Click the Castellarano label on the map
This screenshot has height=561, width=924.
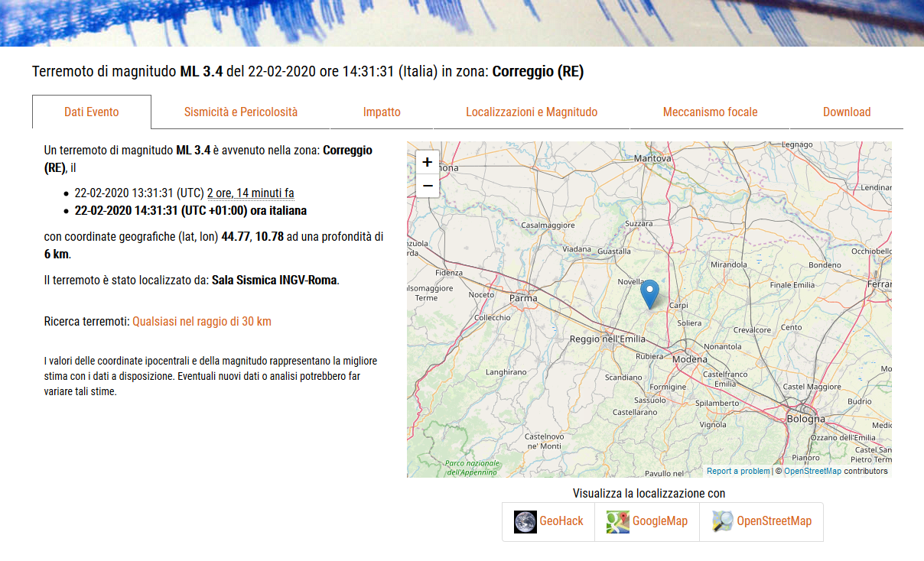pos(635,413)
